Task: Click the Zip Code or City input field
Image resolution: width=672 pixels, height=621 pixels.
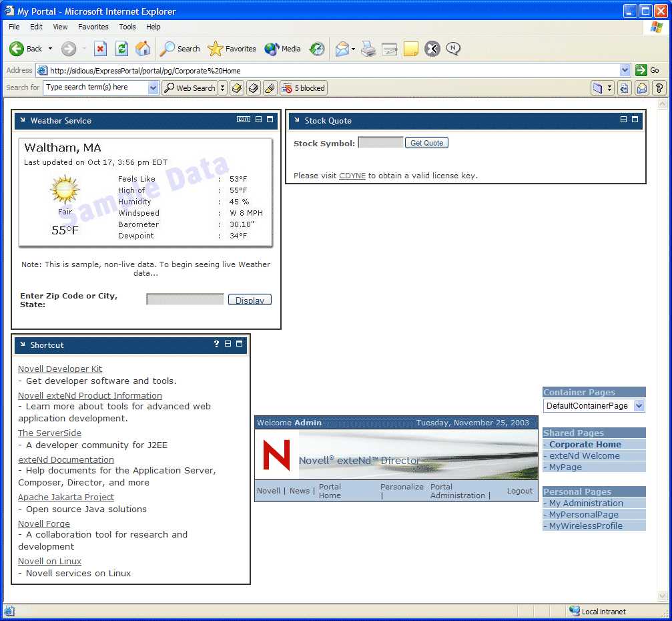Action: tap(185, 299)
